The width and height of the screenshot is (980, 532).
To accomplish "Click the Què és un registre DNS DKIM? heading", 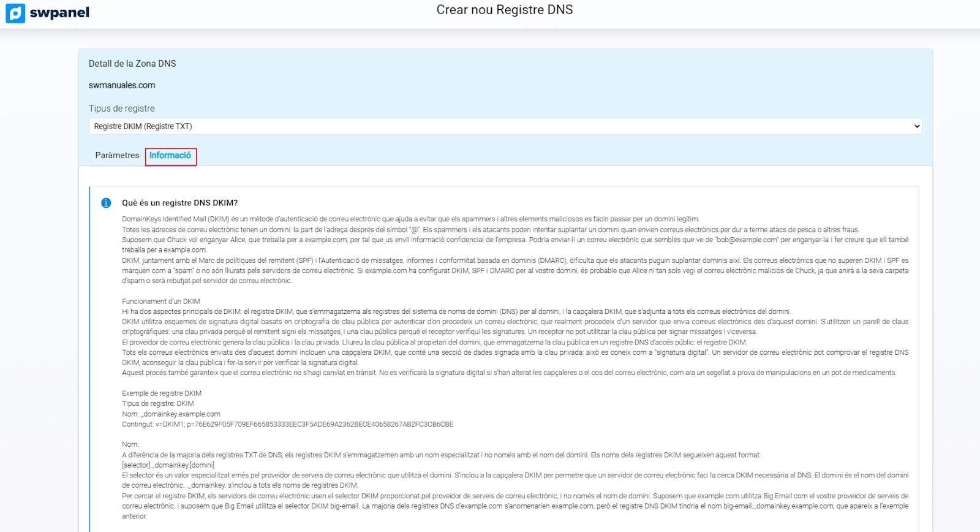I will [x=179, y=203].
